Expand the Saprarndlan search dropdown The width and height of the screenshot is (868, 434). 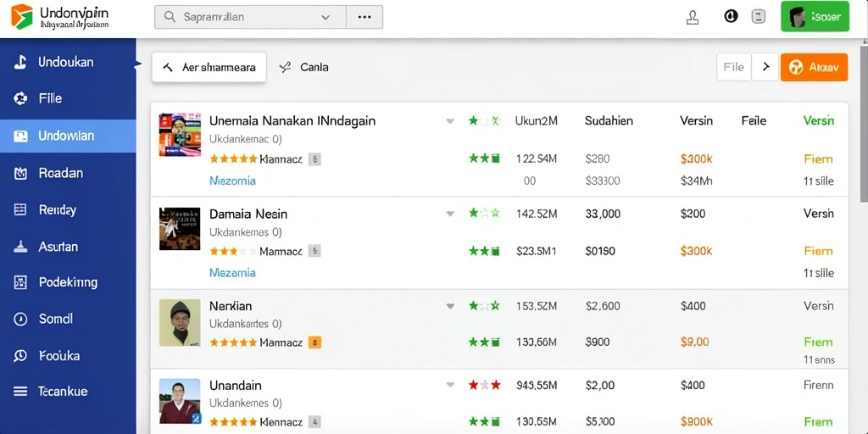pos(325,17)
